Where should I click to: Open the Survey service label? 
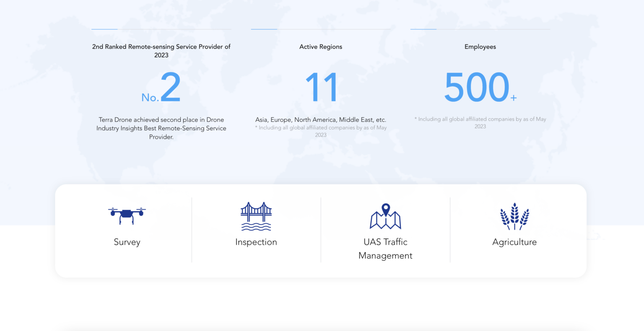coord(127,242)
